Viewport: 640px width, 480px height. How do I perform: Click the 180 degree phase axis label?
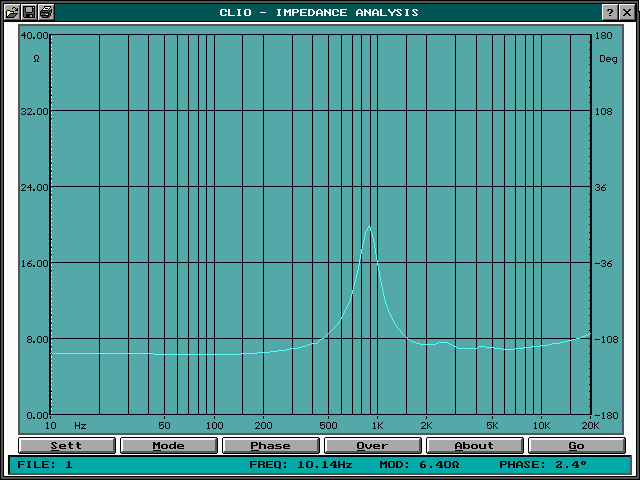click(604, 36)
